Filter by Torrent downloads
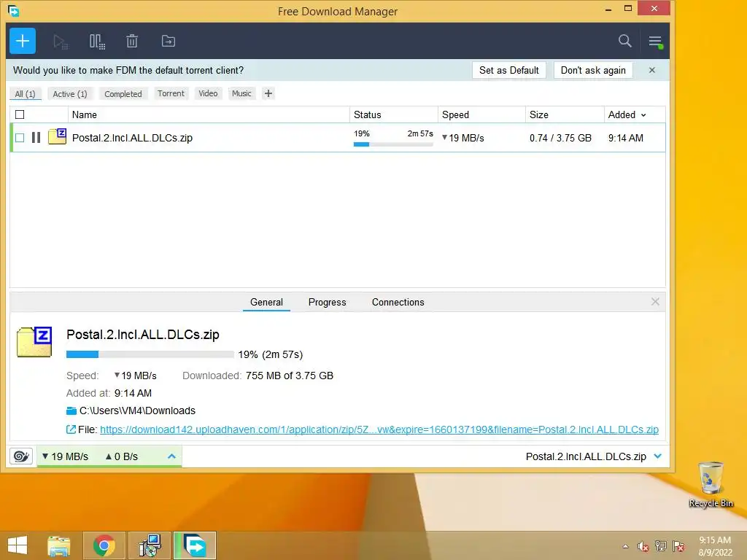747x560 pixels. pyautogui.click(x=171, y=93)
